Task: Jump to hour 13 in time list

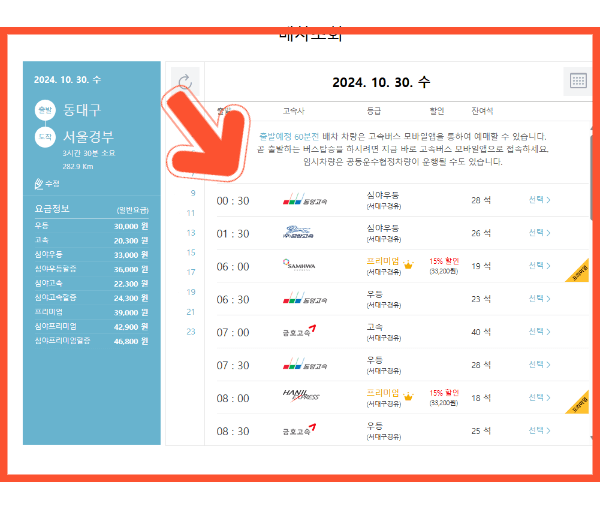Action: pyautogui.click(x=191, y=233)
